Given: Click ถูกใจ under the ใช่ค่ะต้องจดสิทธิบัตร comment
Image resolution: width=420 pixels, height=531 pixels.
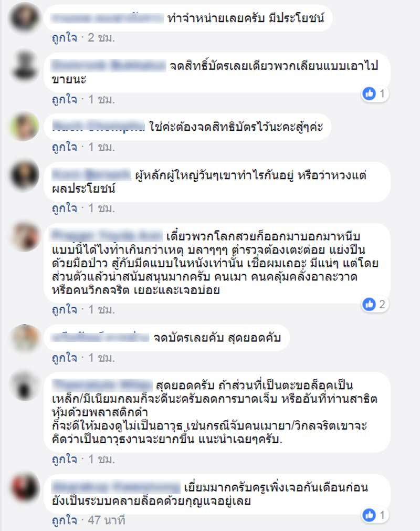Looking at the screenshot, I should point(64,147).
